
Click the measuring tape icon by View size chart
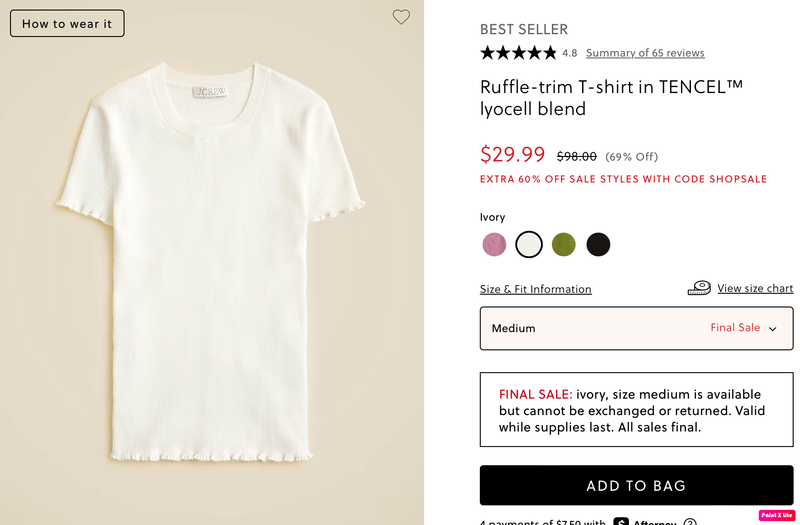[x=699, y=288]
